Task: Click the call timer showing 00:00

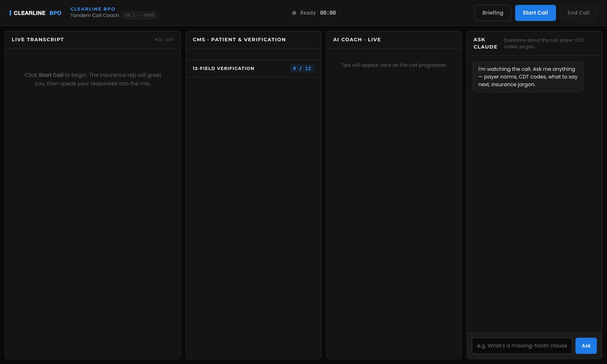Action: pyautogui.click(x=328, y=13)
